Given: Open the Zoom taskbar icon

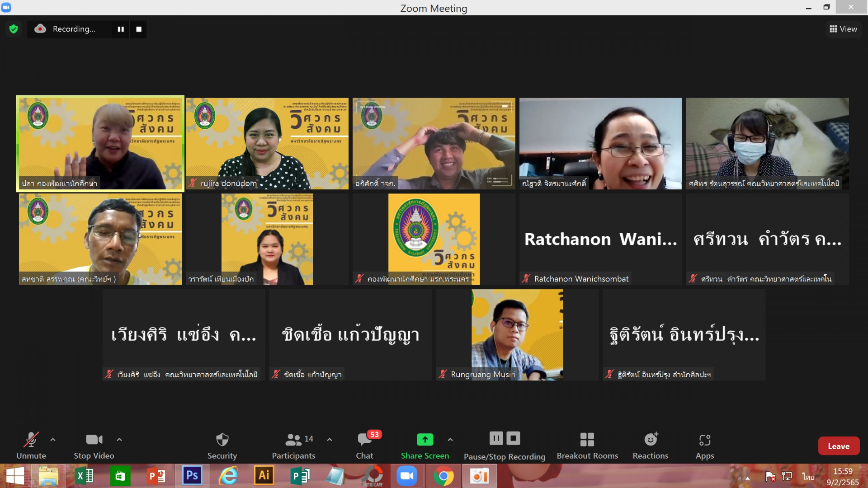Looking at the screenshot, I should click(x=407, y=476).
